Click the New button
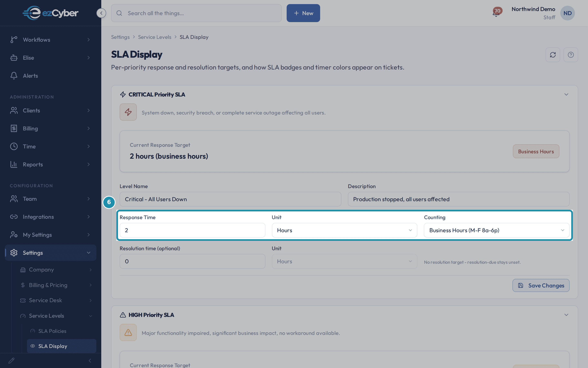The width and height of the screenshot is (588, 368). coord(303,13)
